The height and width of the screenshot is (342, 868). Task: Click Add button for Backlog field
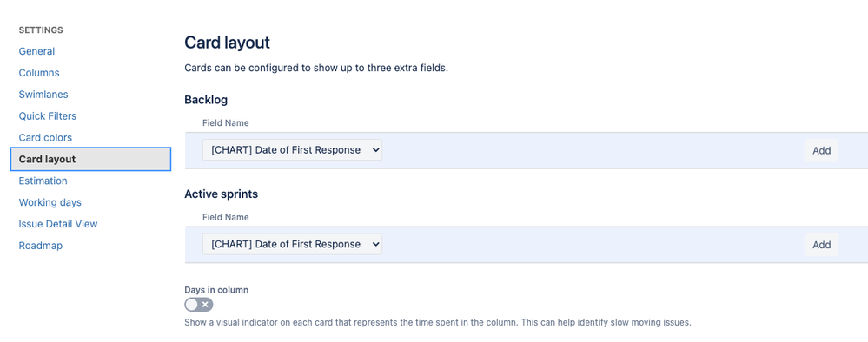coord(821,150)
